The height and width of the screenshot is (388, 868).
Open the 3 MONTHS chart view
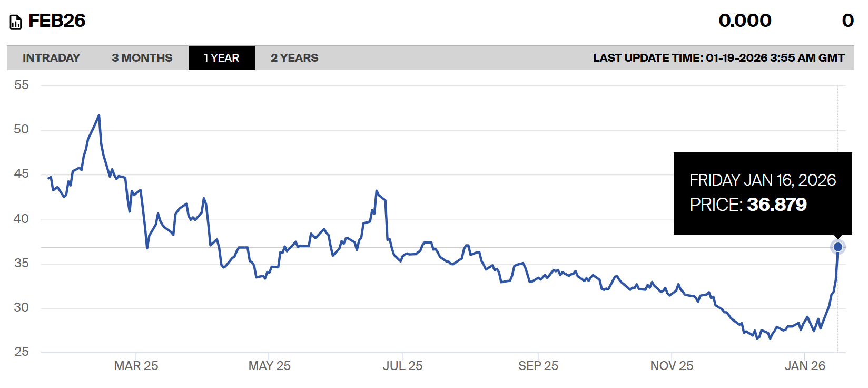(x=142, y=58)
